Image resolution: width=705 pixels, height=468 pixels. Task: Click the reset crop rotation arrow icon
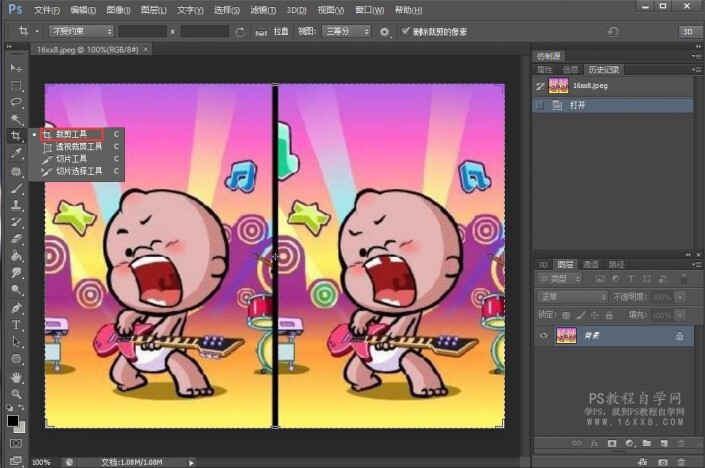coord(240,32)
